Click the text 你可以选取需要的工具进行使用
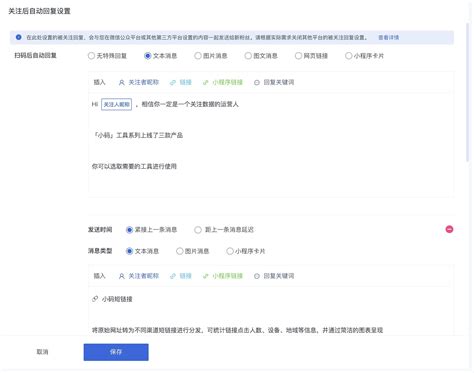 click(x=134, y=166)
